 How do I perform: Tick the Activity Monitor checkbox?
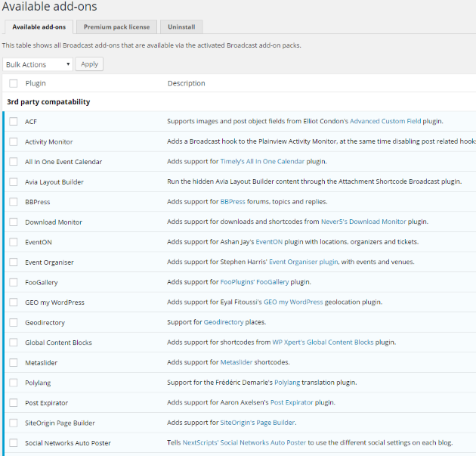(14, 141)
